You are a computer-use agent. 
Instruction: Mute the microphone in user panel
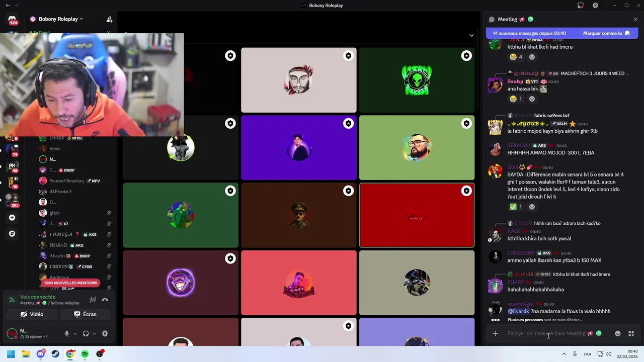[66, 333]
